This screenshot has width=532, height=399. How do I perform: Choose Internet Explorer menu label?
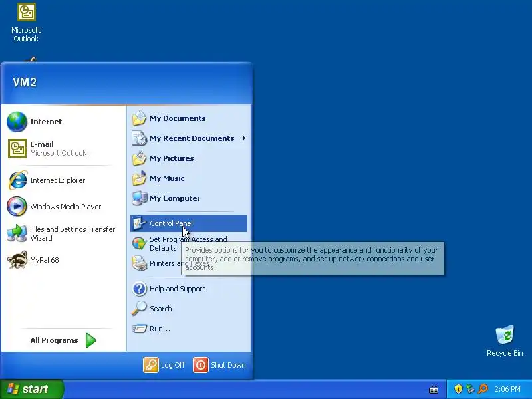pyautogui.click(x=58, y=180)
